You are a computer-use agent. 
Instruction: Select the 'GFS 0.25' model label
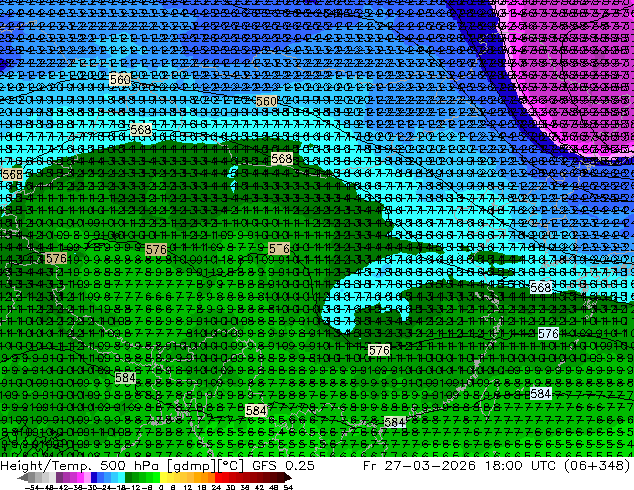[283, 465]
